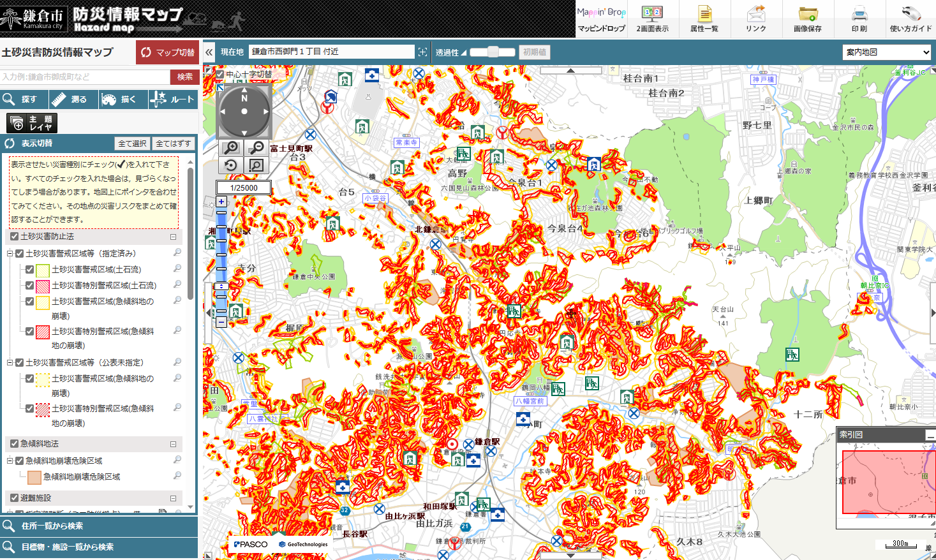Minimize the 索引図 index map panel
This screenshot has width=936, height=560.
click(x=931, y=436)
